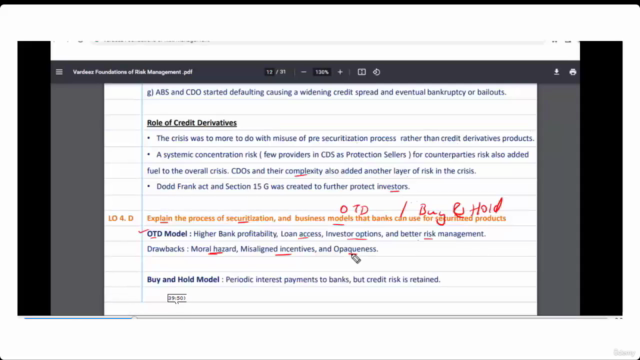Select the line about ABS and CDO defaulting

327,92
